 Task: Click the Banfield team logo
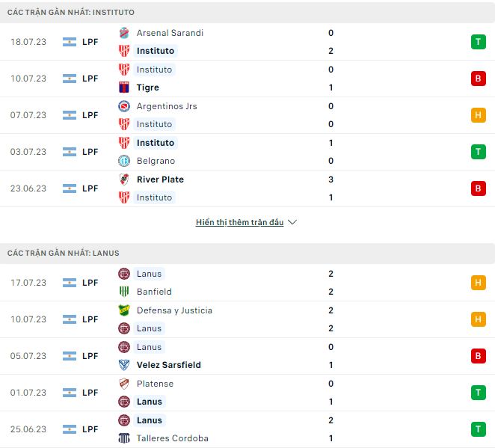coord(124,292)
